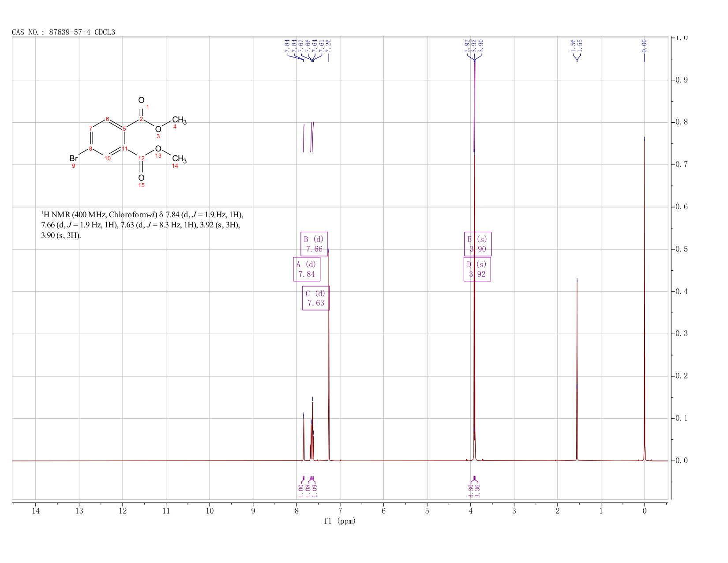Select the 'C (d) 7.63' multiplet box

click(316, 298)
